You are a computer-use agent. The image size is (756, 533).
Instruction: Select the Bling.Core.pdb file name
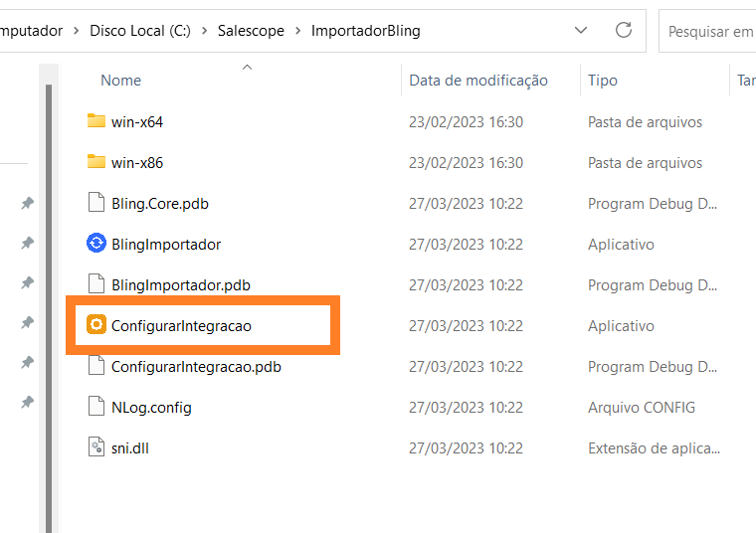[x=160, y=204]
